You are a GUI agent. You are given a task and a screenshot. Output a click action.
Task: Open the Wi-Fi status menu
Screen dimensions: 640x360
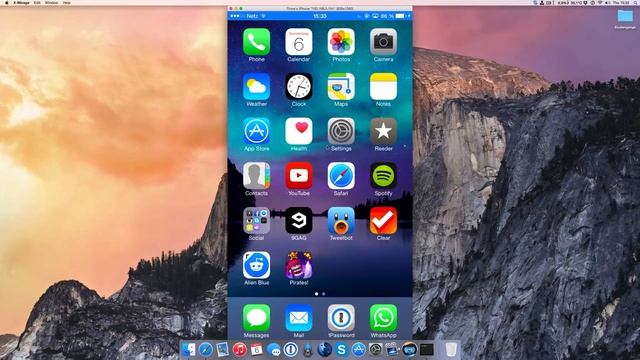click(600, 2)
